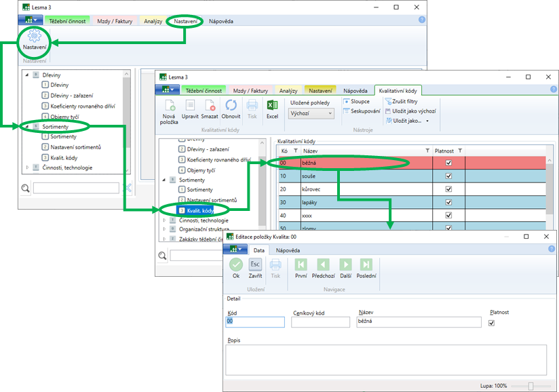Screen dimensions: 559x392
Task: Click the Obnovit refresh icon
Action: 231,106
